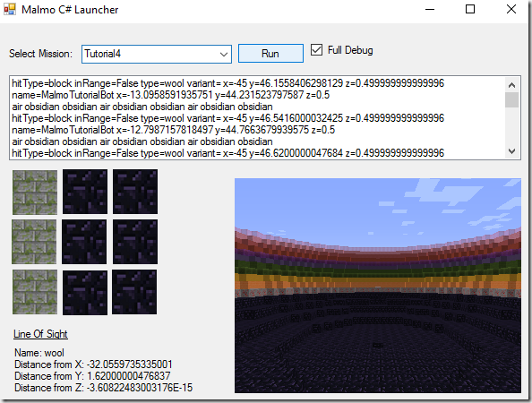Click the log scrollbar down arrow
Screen dimensions: 532x403
coord(511,151)
